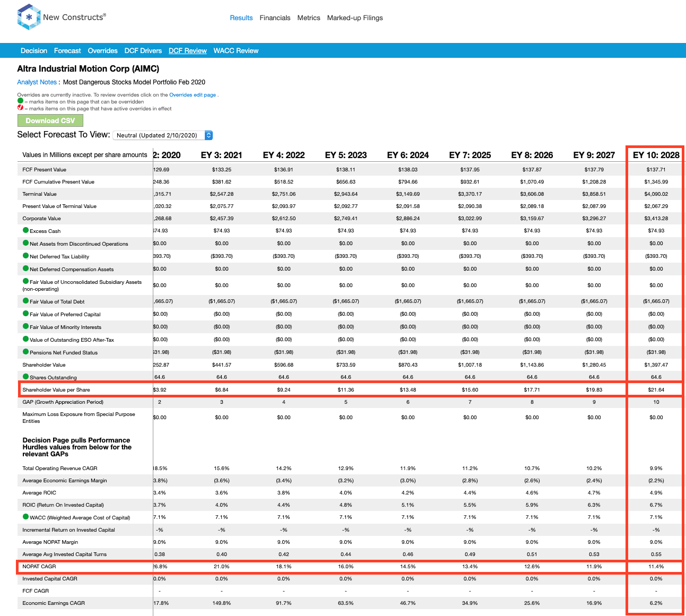
Task: Click green dot beside Shares Outstanding
Action: click(x=25, y=377)
